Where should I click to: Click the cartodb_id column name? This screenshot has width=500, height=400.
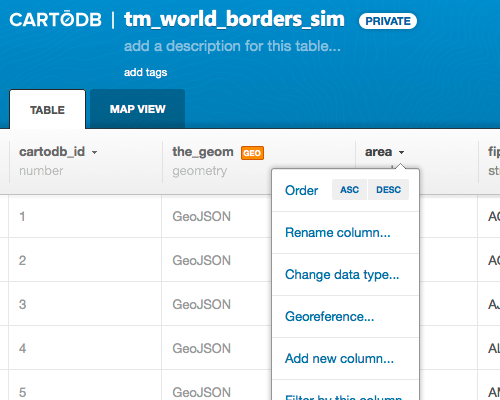[x=52, y=152]
